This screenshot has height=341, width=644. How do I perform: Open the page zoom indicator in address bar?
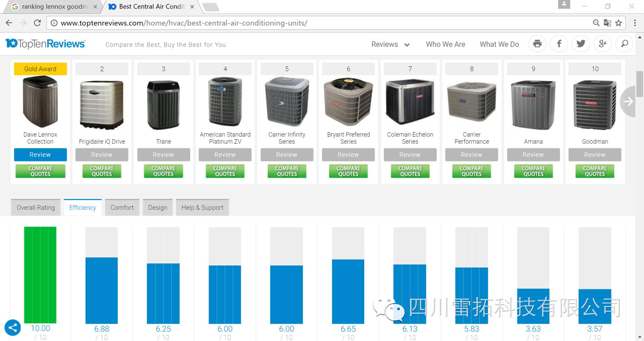click(596, 23)
